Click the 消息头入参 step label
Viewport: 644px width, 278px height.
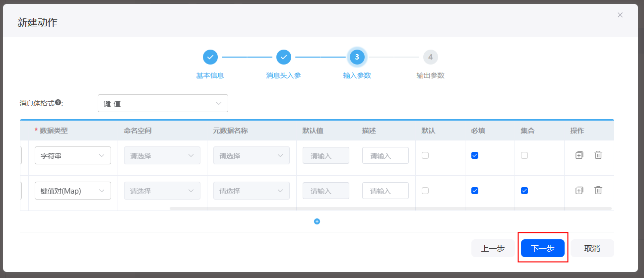[x=284, y=75]
